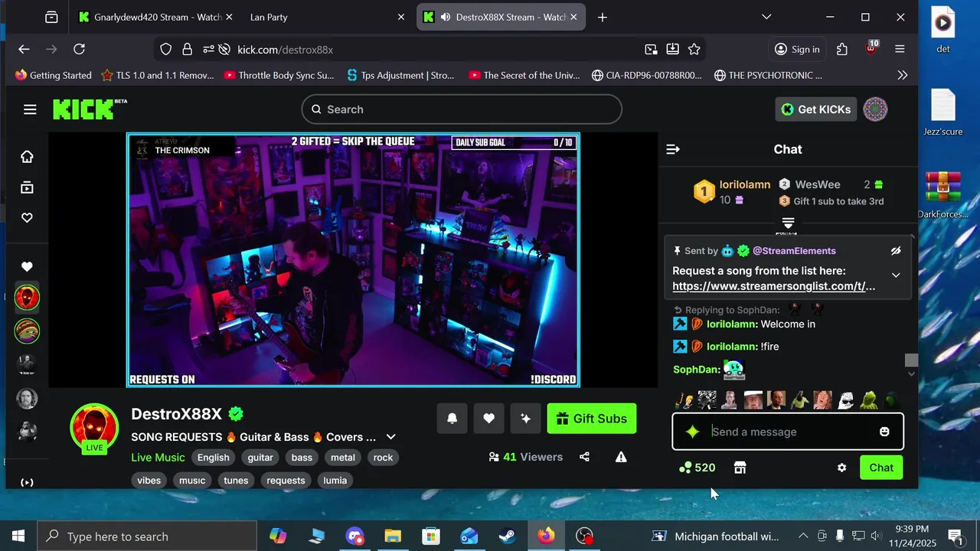Click lorilolamn on the gift leaderboard

(745, 184)
